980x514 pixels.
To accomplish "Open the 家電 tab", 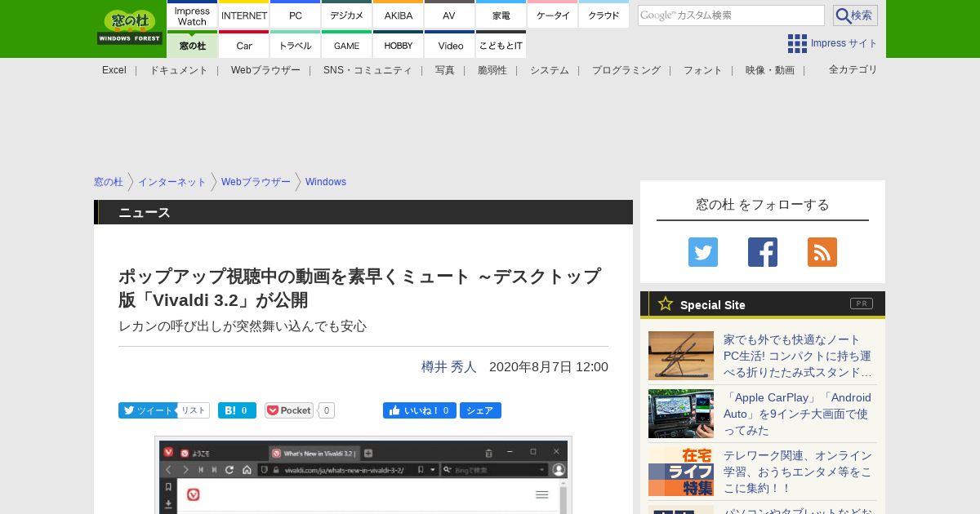I will (501, 16).
